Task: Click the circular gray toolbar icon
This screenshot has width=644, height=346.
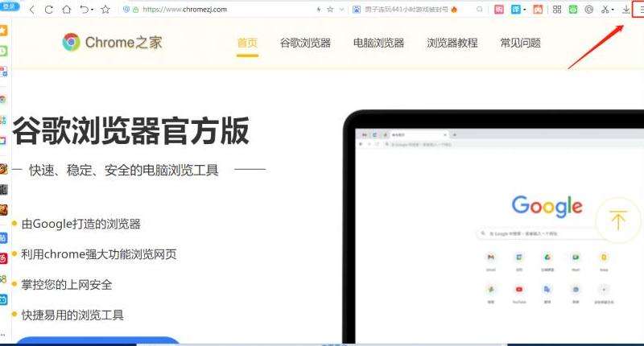Action: coord(589,10)
